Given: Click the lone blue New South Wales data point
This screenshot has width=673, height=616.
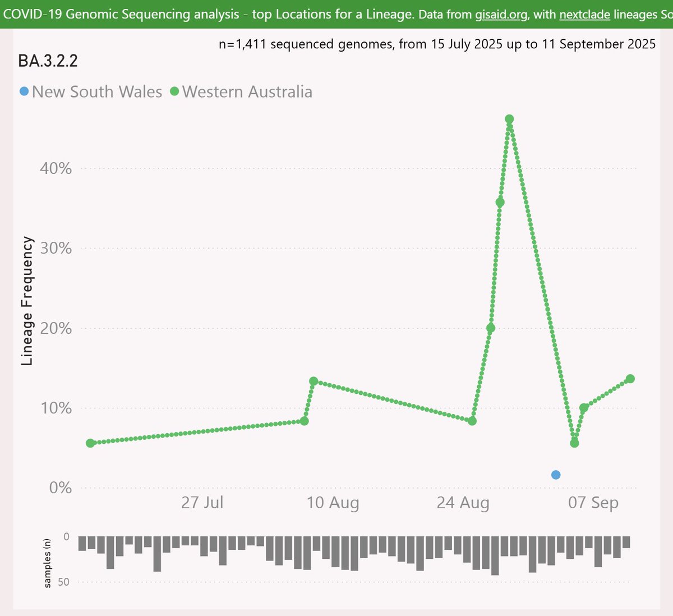Looking at the screenshot, I should pos(556,475).
